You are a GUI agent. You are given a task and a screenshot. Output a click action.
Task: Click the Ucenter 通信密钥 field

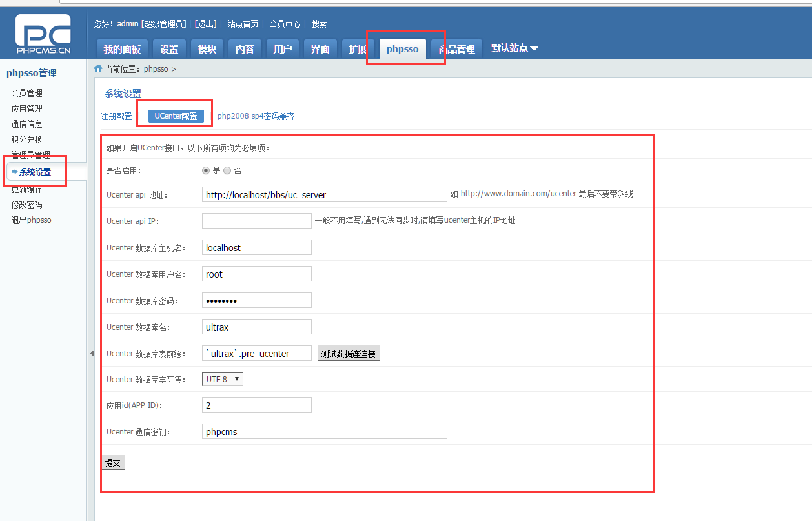[x=324, y=431]
